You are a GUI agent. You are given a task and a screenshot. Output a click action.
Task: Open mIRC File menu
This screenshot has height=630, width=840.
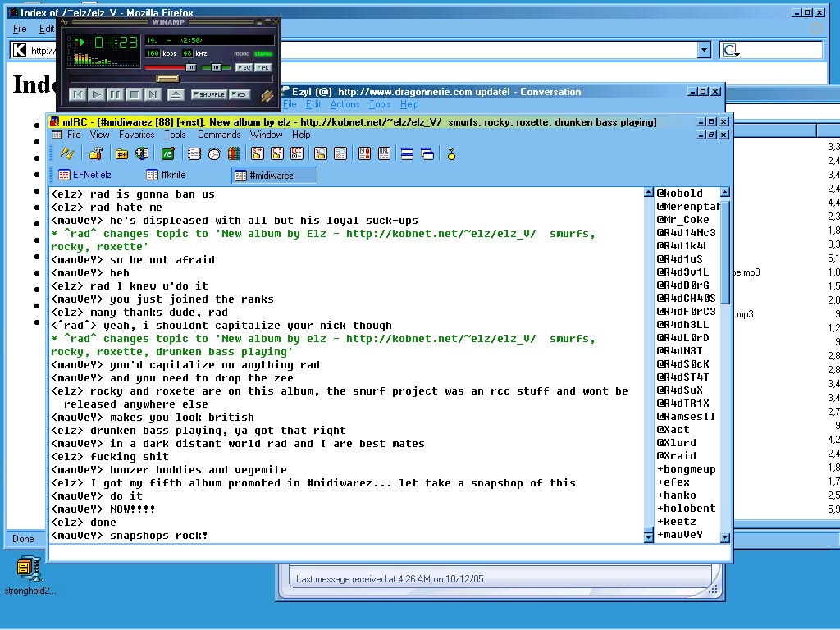point(73,135)
